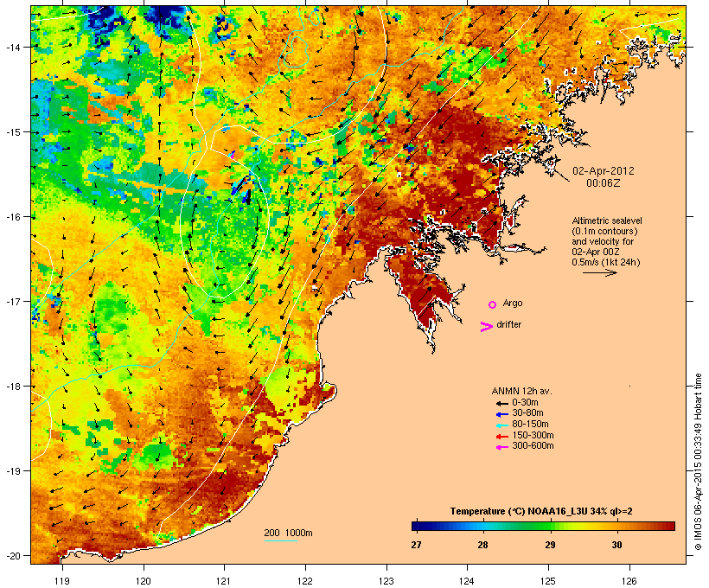This screenshot has width=709, height=588.
Task: Click the latitude label -17
Action: click(12, 301)
